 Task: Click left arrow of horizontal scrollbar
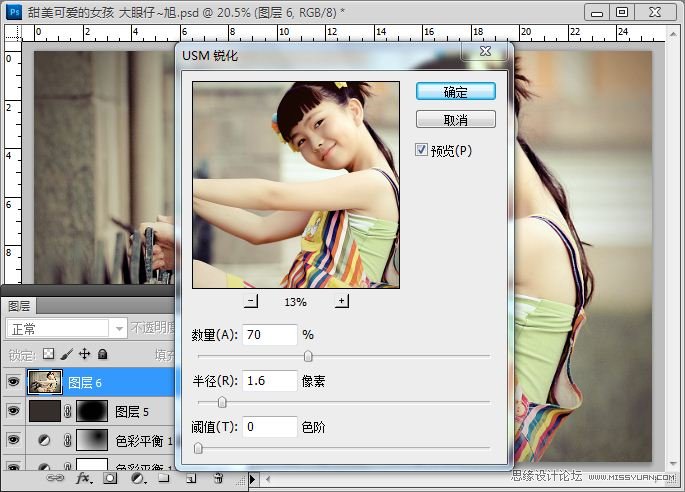(268, 479)
